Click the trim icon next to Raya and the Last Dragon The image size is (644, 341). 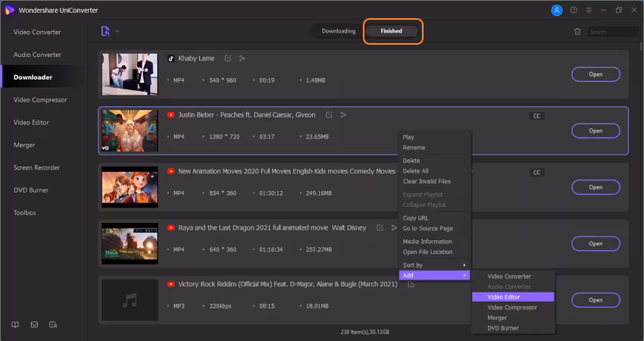tap(394, 227)
